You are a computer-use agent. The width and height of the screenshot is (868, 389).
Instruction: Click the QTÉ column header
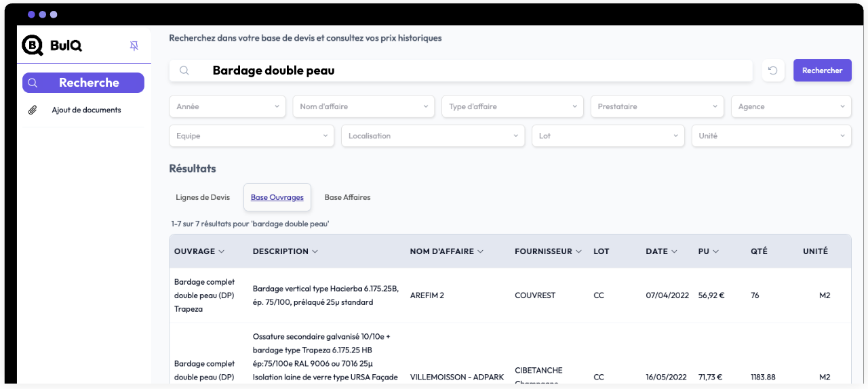pyautogui.click(x=759, y=251)
